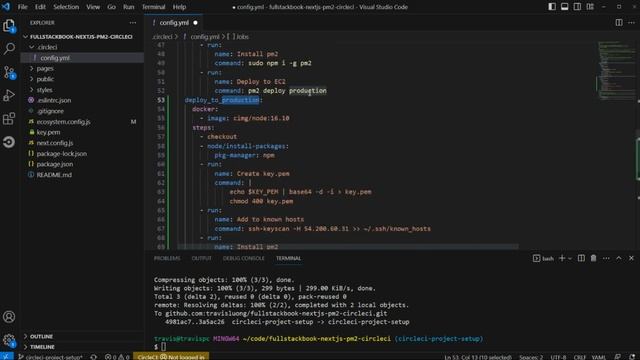Open the Search view in activity bar

pyautogui.click(x=9, y=49)
